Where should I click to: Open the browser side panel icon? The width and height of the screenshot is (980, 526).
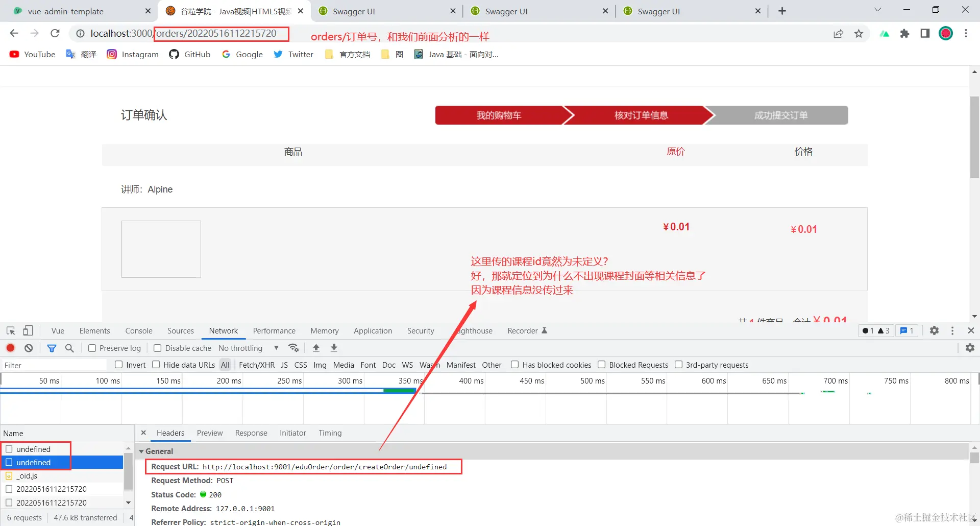tap(925, 34)
